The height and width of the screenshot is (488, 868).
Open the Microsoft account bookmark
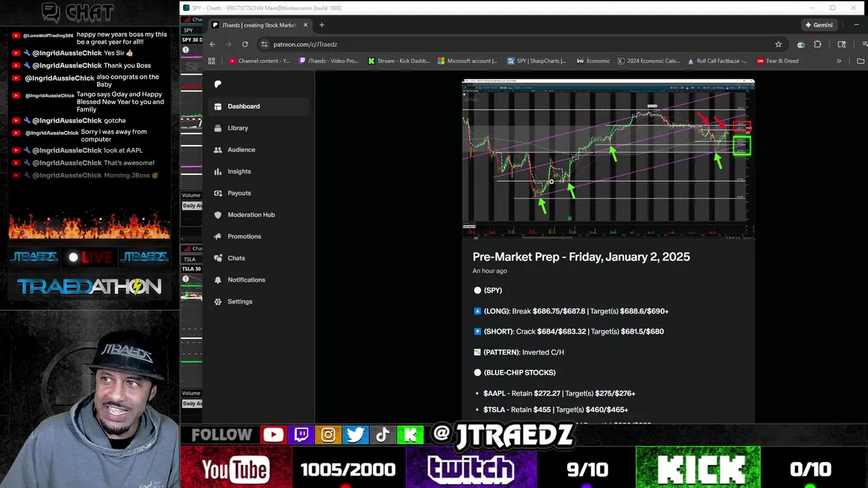[467, 61]
